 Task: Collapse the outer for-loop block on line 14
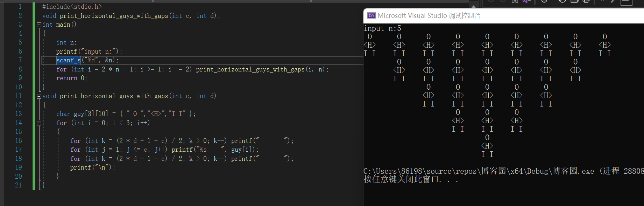pos(39,123)
